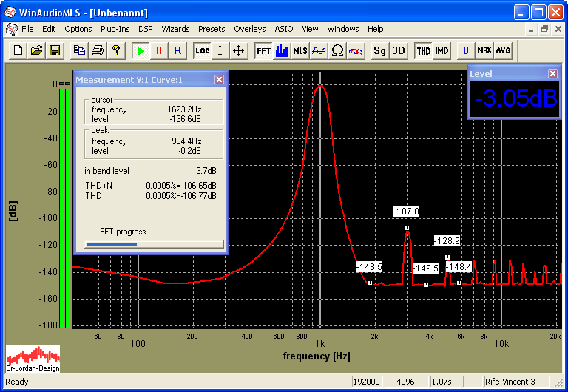Click the green Play measurement button
The image size is (568, 392).
[x=140, y=51]
